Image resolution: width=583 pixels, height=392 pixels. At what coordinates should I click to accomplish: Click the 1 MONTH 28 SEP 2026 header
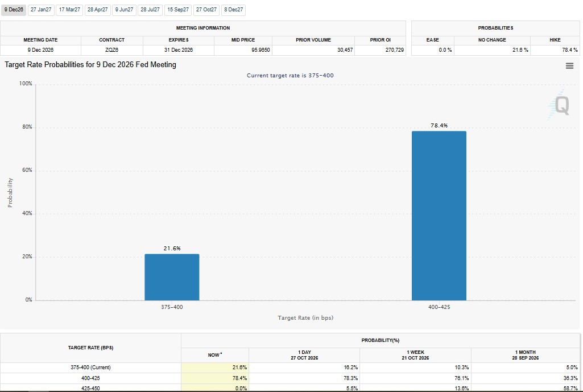click(526, 355)
